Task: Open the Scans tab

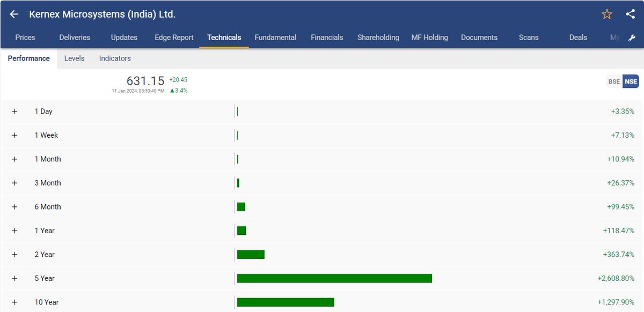Action: point(529,38)
